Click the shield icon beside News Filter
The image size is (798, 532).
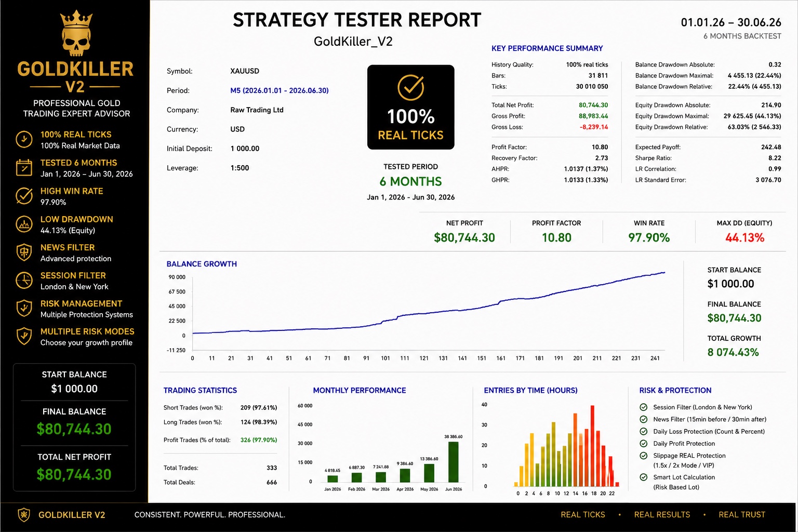tap(24, 252)
